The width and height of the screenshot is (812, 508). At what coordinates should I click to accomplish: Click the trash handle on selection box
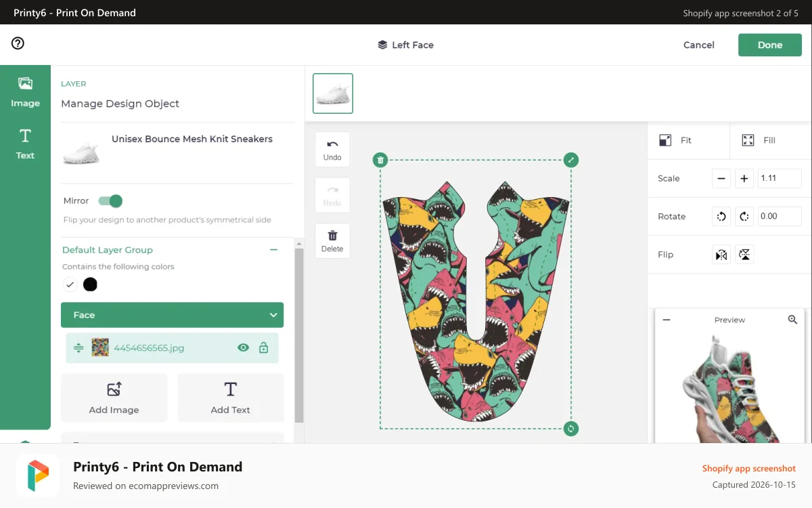[380, 160]
